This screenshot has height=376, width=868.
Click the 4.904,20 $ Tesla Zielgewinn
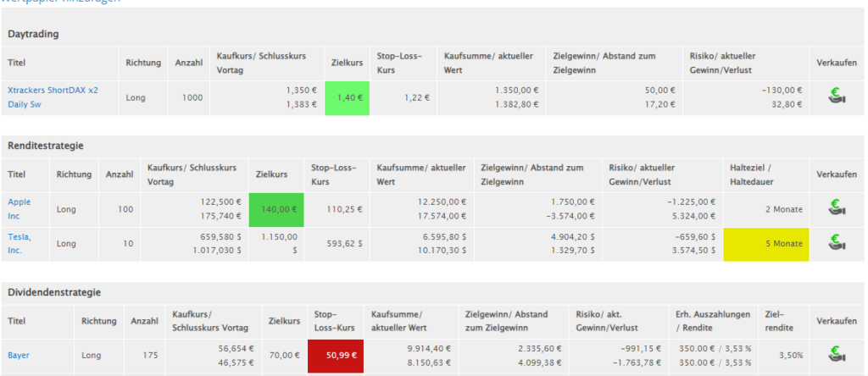(x=572, y=236)
